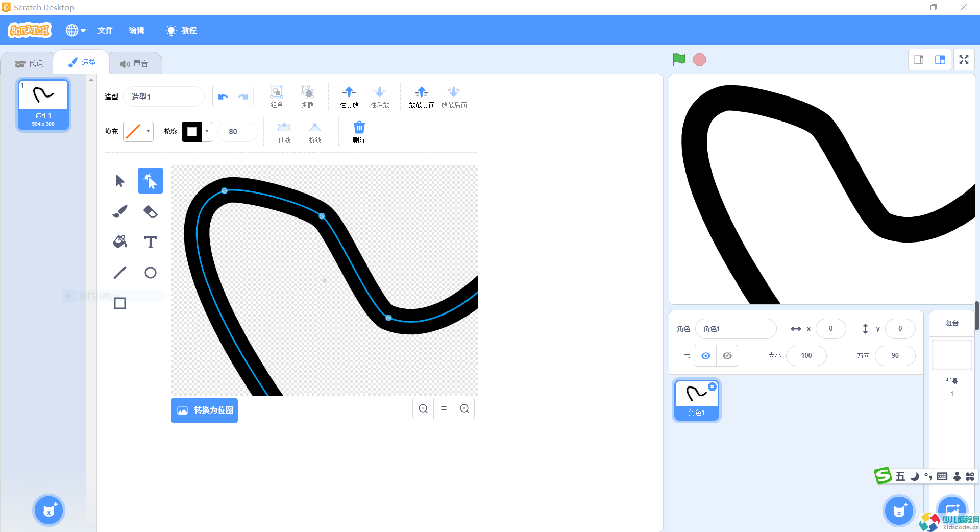
Task: Open the Outline color dropdown
Action: pos(207,131)
